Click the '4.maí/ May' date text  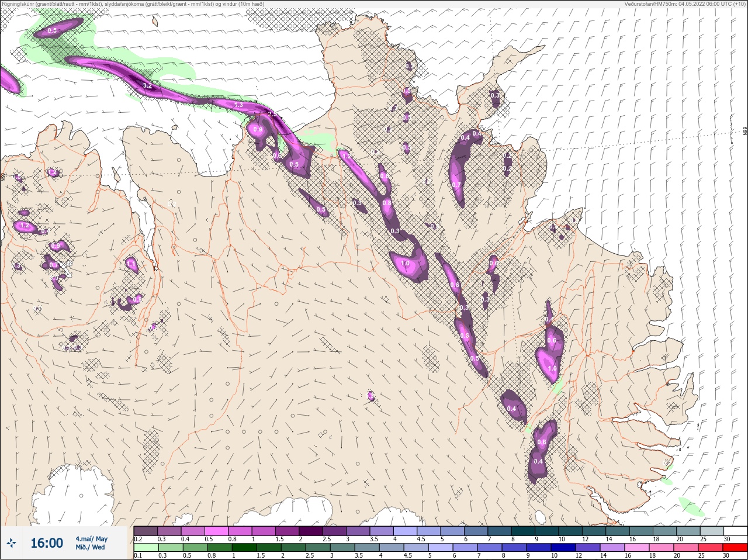[x=91, y=539]
